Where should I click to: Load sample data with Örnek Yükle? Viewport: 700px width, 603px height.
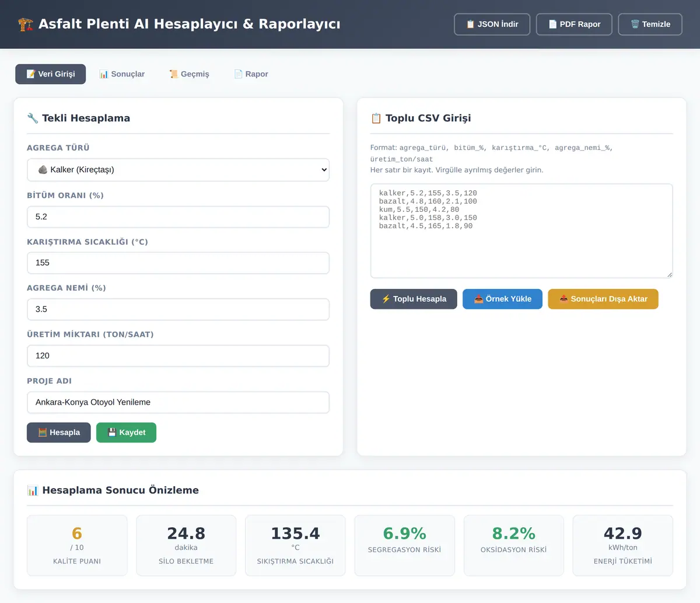[x=502, y=299]
